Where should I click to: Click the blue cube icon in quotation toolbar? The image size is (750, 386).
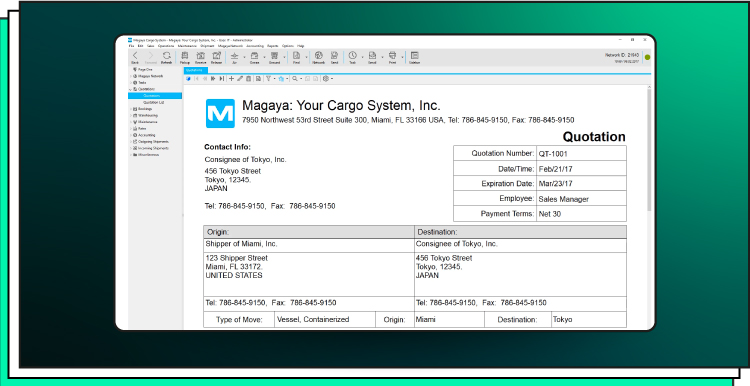point(188,79)
